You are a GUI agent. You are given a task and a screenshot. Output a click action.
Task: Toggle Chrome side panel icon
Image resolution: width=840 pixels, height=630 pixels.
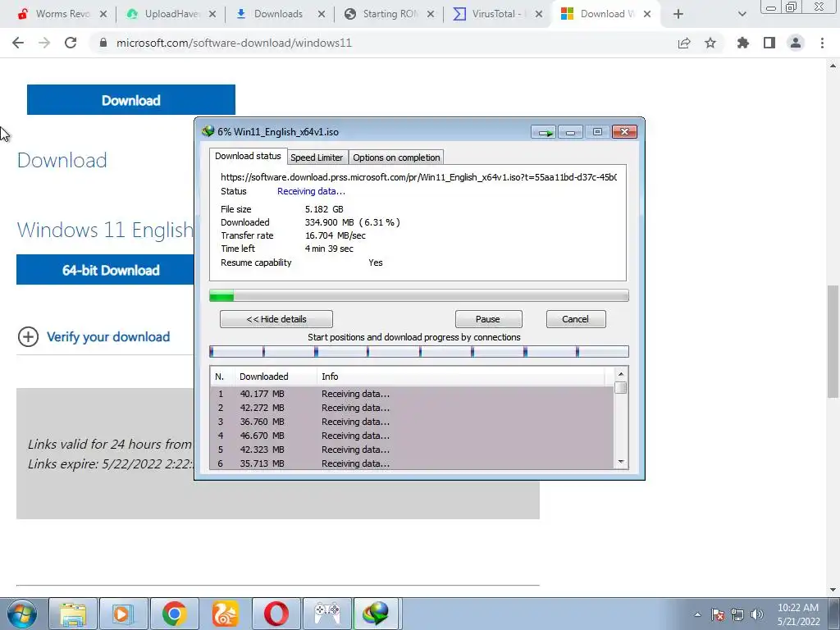coord(769,43)
